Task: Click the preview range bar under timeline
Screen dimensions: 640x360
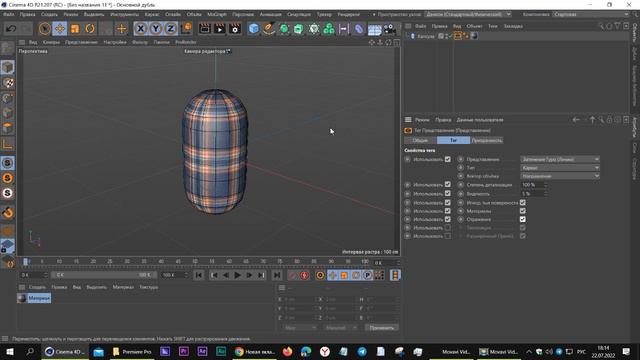Action: click(x=104, y=275)
